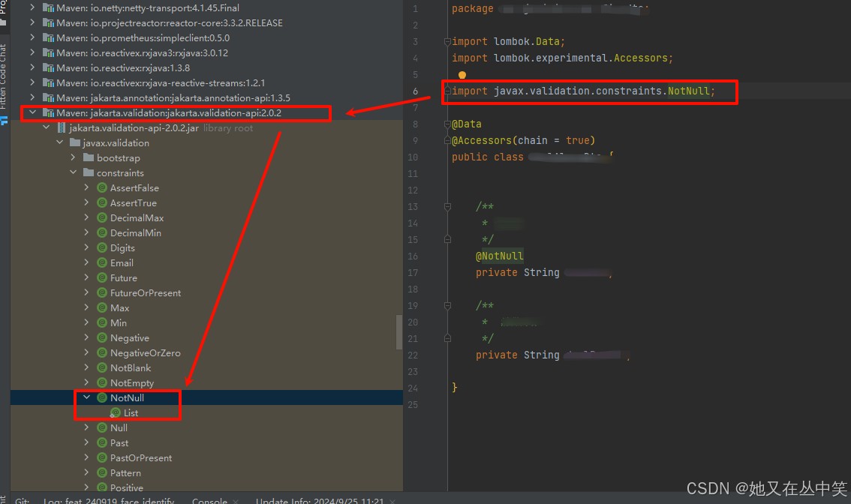Select the DecimalMax annotation icon
This screenshot has width=851, height=504.
click(x=101, y=217)
